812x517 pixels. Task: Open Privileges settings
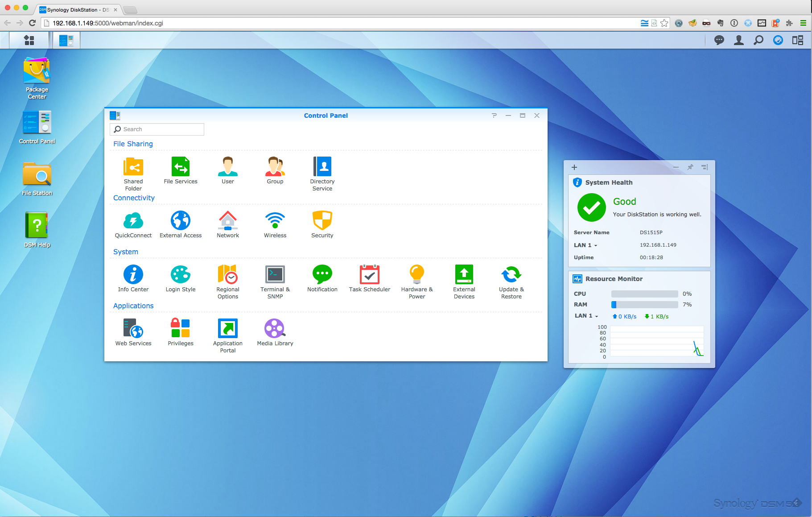pos(181,332)
